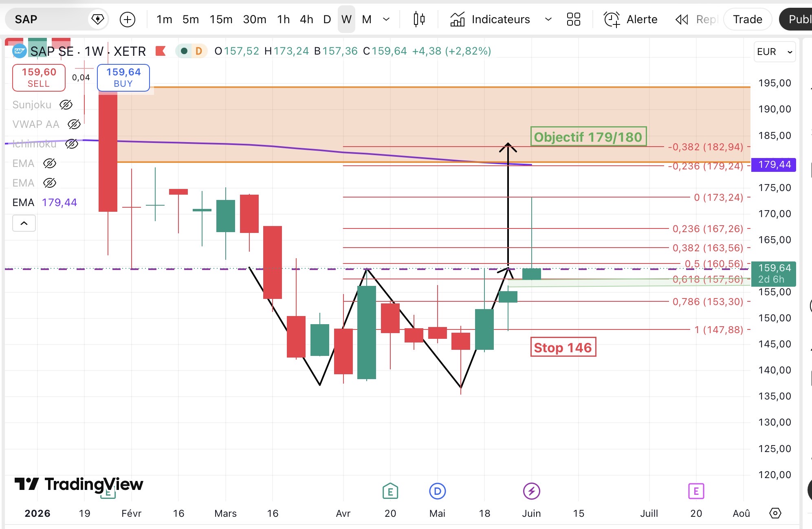
Task: Collapse the indicator legend with the chevron
Action: [24, 223]
